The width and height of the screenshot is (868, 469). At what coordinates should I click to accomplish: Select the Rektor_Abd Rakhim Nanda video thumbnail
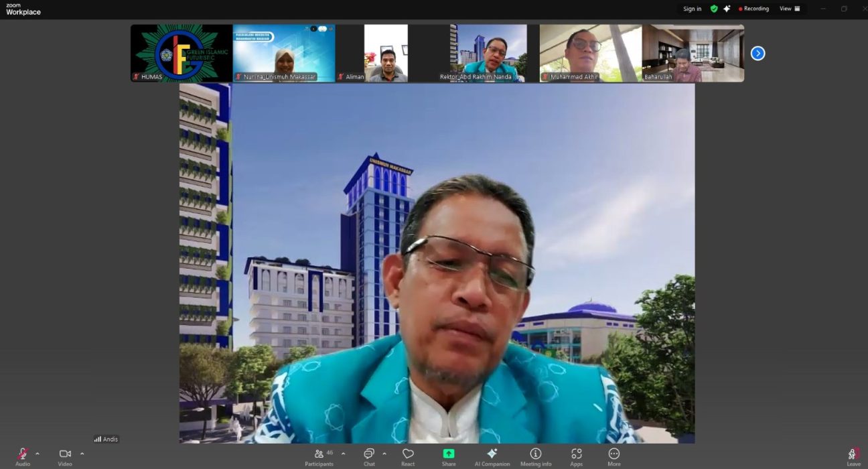pyautogui.click(x=488, y=53)
